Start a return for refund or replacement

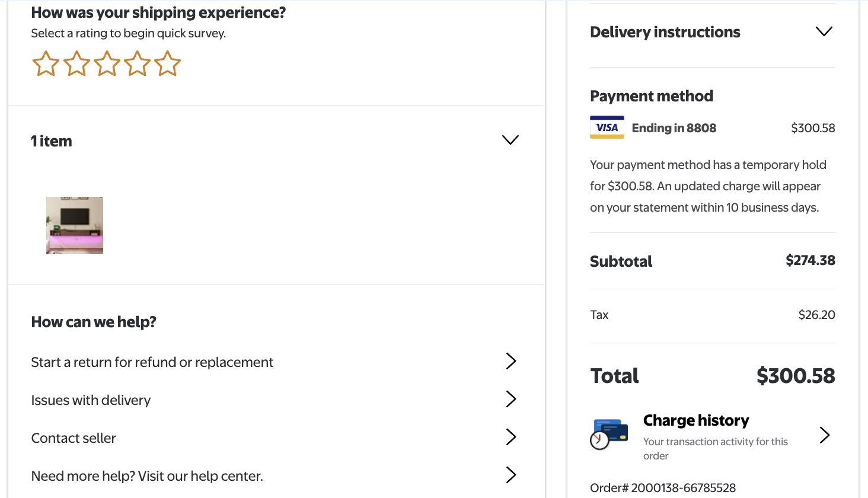click(152, 362)
